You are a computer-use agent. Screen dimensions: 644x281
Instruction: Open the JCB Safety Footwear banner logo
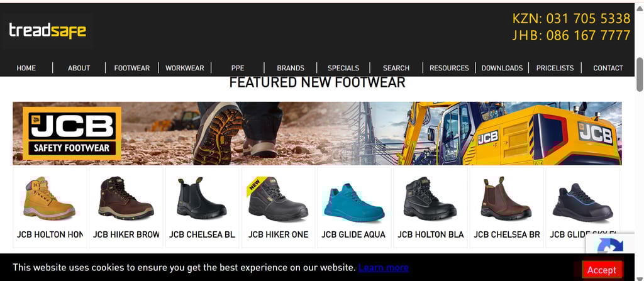pyautogui.click(x=72, y=133)
